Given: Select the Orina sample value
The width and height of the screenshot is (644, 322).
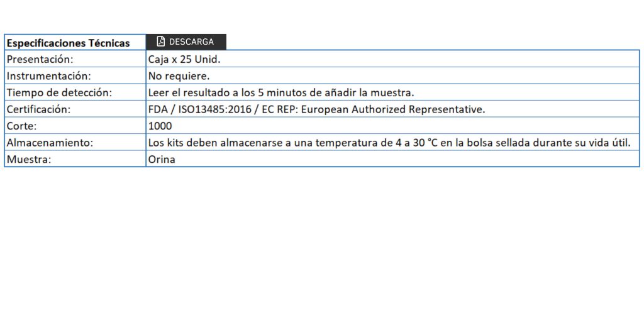Looking at the screenshot, I should 162,159.
